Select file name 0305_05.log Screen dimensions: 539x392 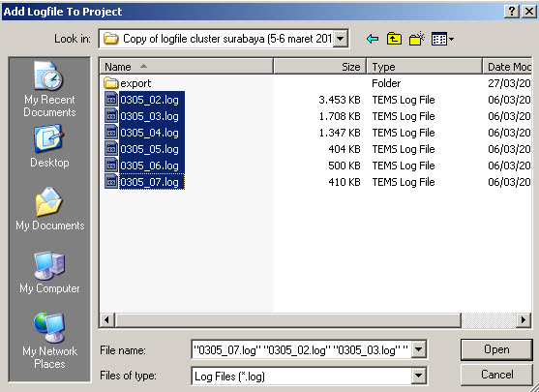150,149
